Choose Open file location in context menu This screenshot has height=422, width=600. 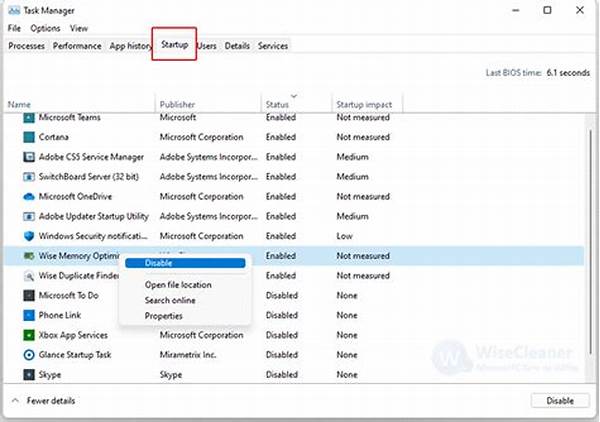tap(178, 285)
